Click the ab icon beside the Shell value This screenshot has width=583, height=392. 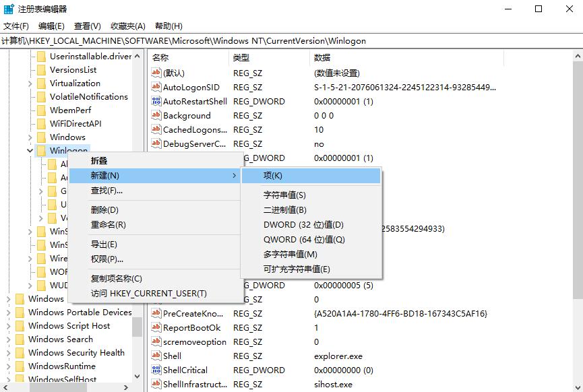(x=156, y=356)
